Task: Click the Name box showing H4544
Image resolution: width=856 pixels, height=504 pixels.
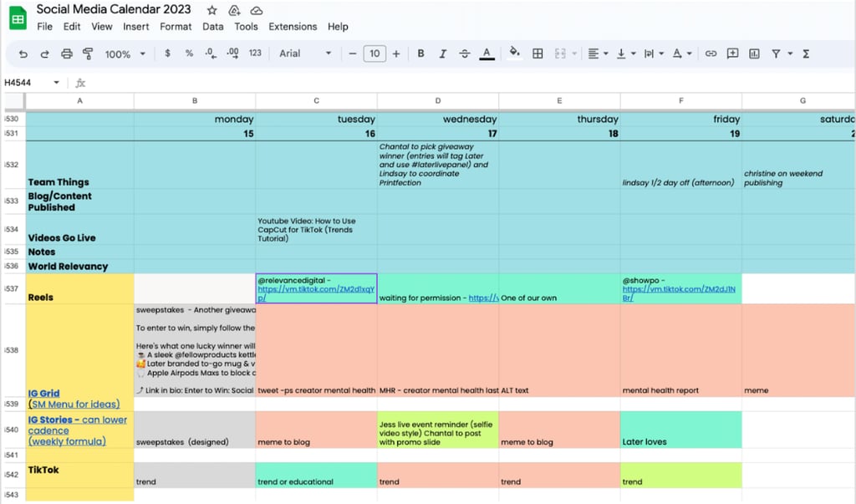Action: [x=32, y=83]
